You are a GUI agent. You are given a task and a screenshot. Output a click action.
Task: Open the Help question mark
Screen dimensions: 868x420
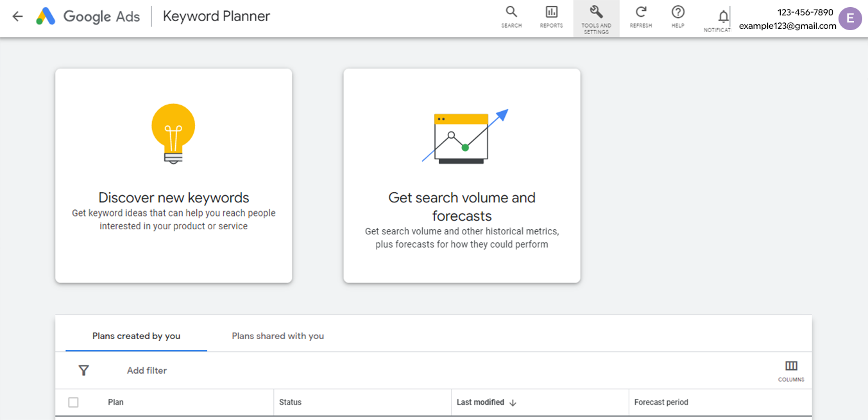677,17
